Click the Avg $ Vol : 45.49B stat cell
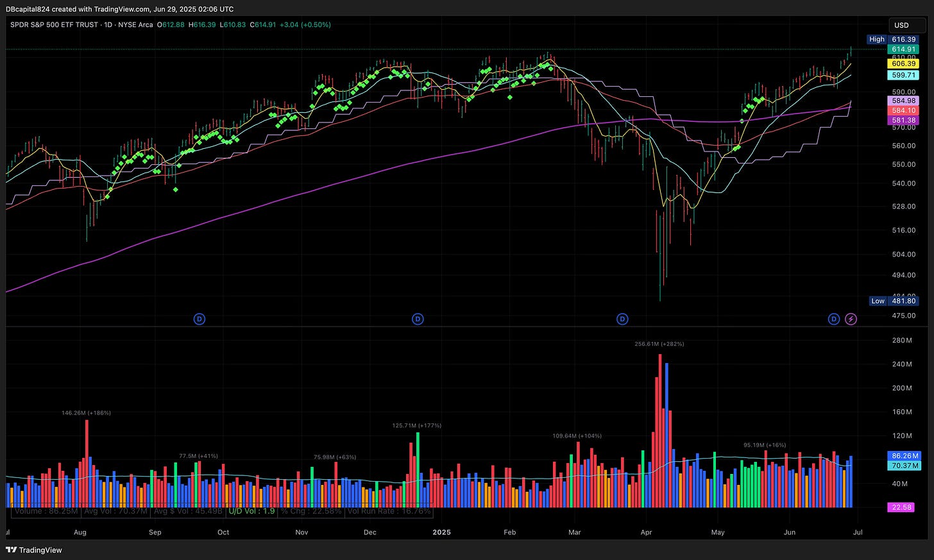This screenshot has width=934, height=560. pyautogui.click(x=188, y=511)
